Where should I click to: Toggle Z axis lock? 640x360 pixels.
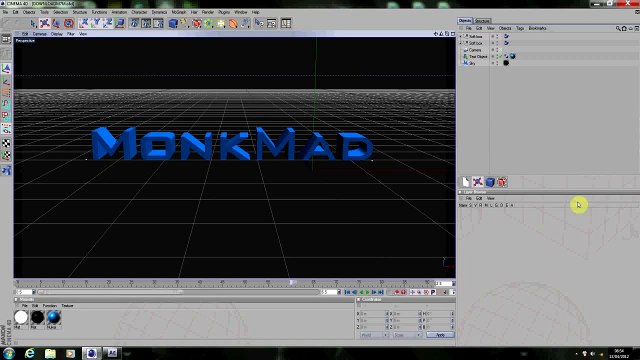108,23
